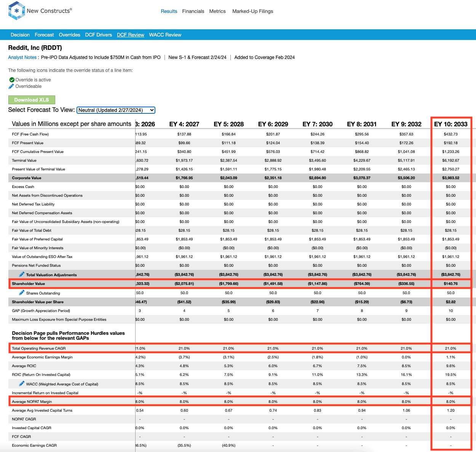Image resolution: width=476 pixels, height=452 pixels.
Task: Click Shareholder Value $140.76 for 2033
Action: coord(451,284)
